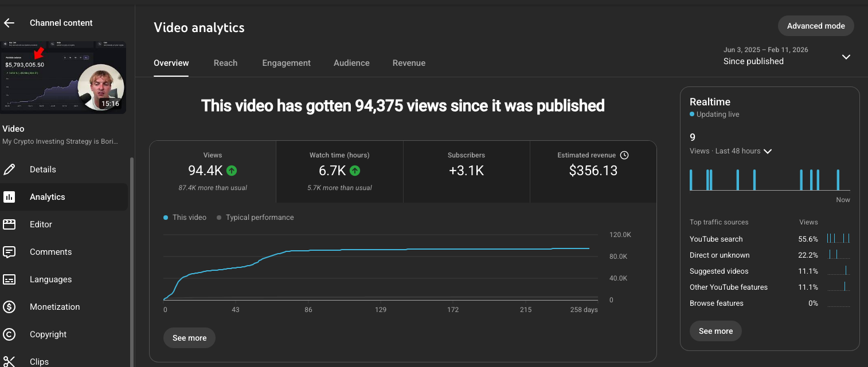Click See more under top traffic sources
Viewport: 868px width, 367px height.
coord(715,331)
